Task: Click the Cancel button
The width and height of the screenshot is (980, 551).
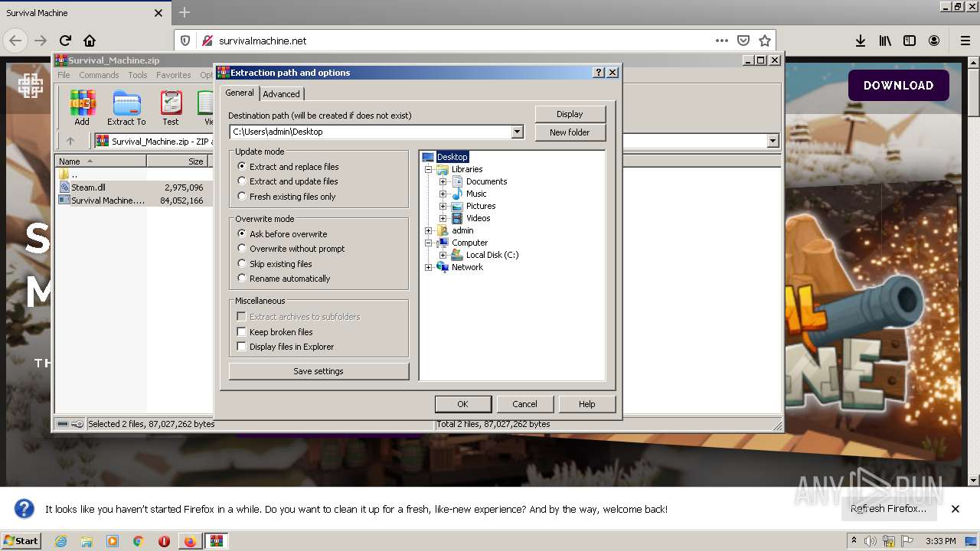Action: tap(524, 404)
